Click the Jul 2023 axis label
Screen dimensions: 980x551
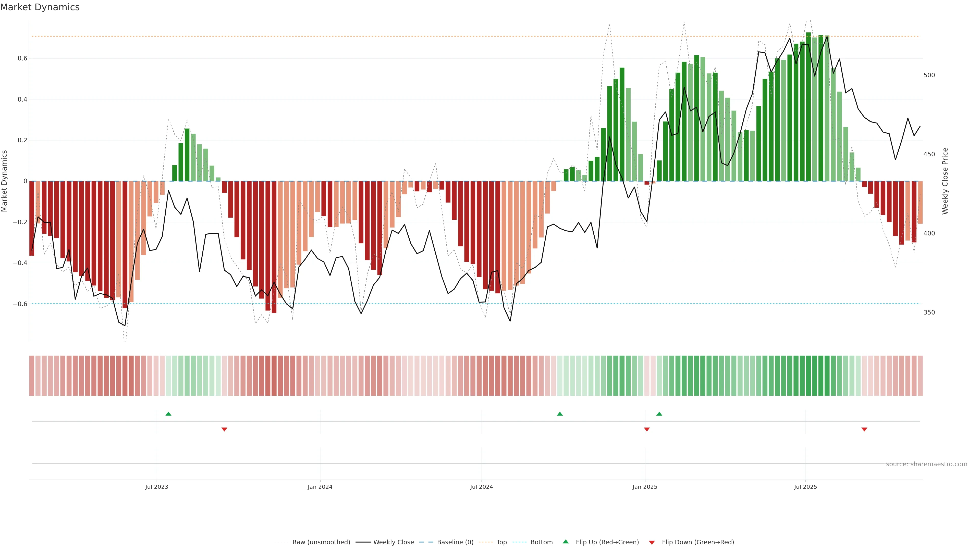tap(156, 487)
